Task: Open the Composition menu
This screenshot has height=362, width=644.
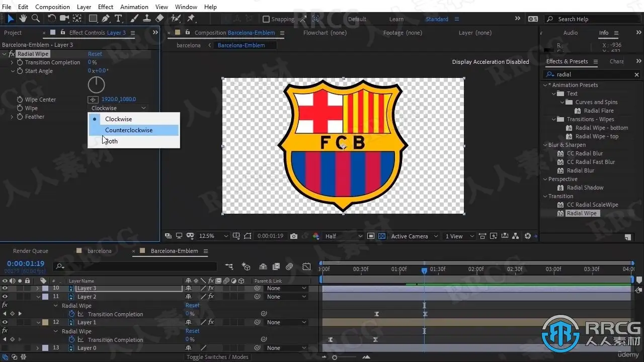Action: pyautogui.click(x=53, y=7)
